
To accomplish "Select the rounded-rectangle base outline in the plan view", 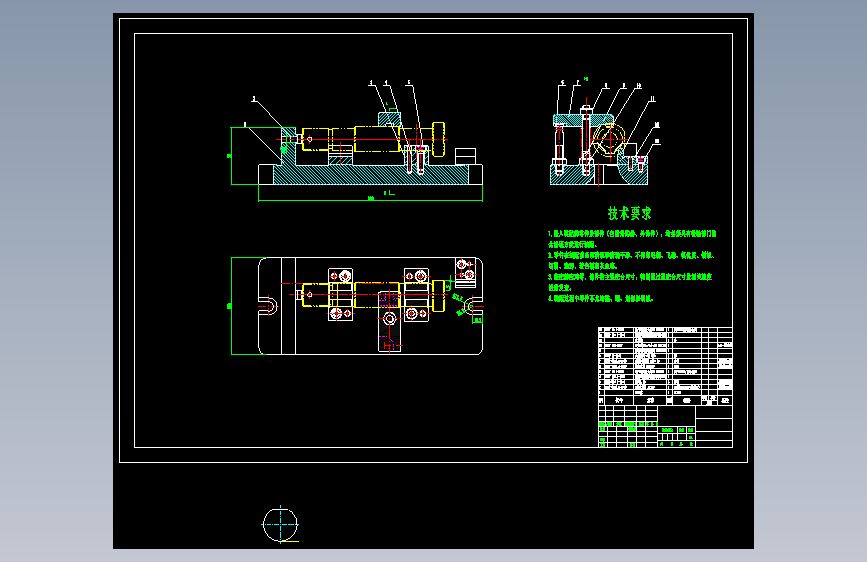I will [370, 306].
